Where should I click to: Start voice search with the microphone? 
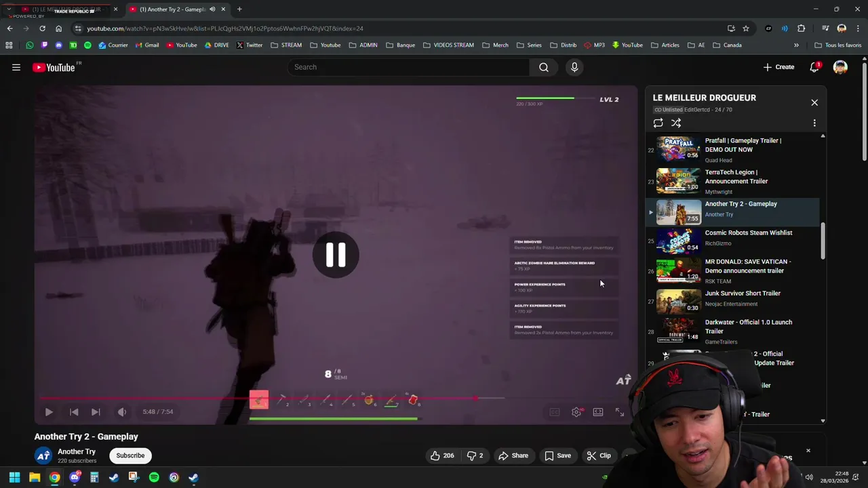click(574, 67)
